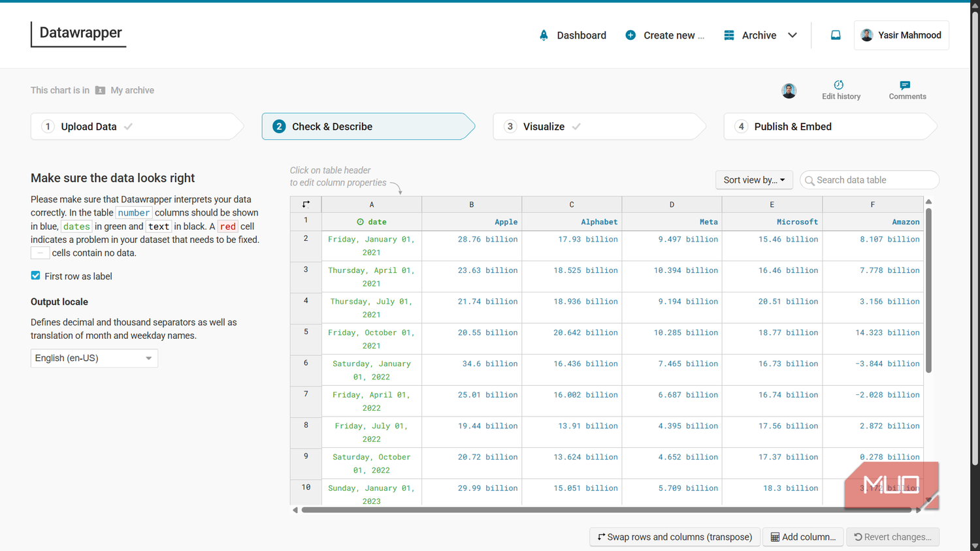
Task: Go to step 3 Visualize
Action: 599,127
